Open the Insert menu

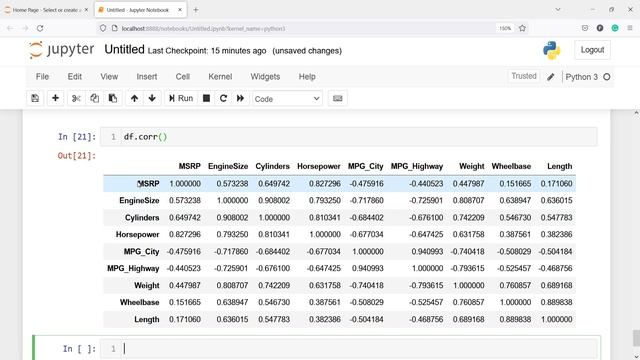click(x=147, y=77)
